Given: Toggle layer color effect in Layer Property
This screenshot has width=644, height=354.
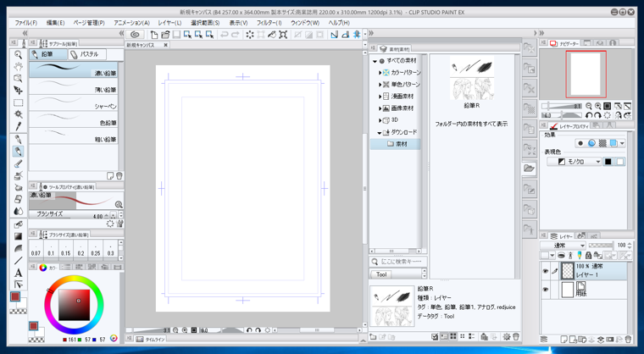Looking at the screenshot, I should [613, 143].
